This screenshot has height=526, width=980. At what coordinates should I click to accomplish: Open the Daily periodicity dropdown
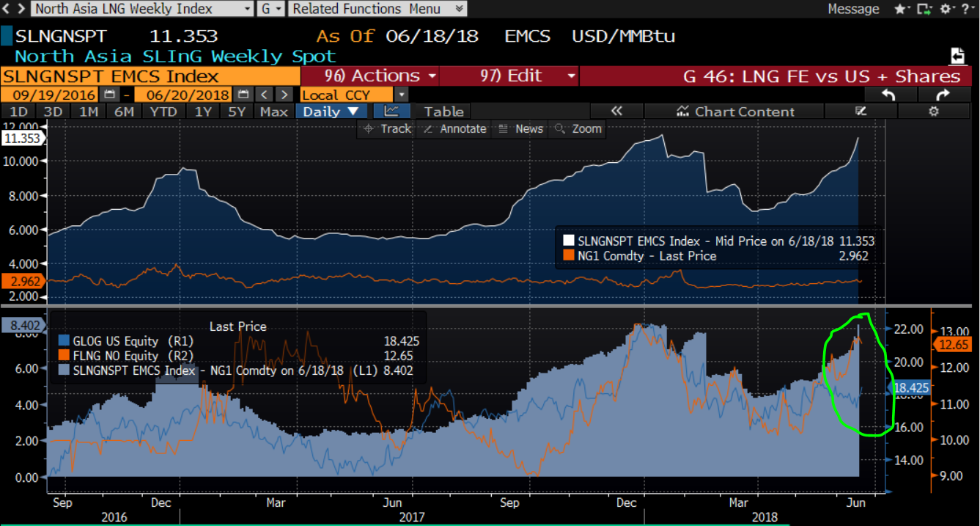(x=331, y=112)
